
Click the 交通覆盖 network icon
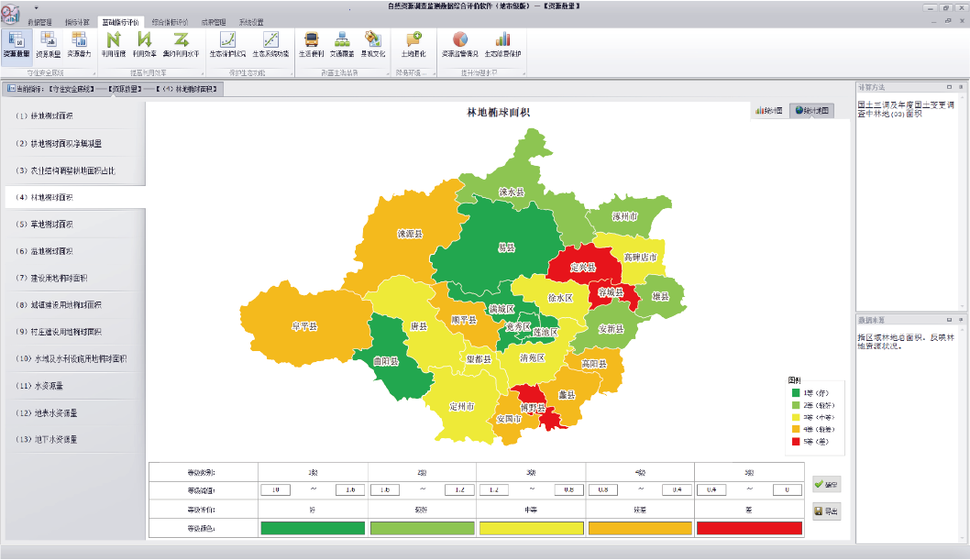tap(341, 43)
